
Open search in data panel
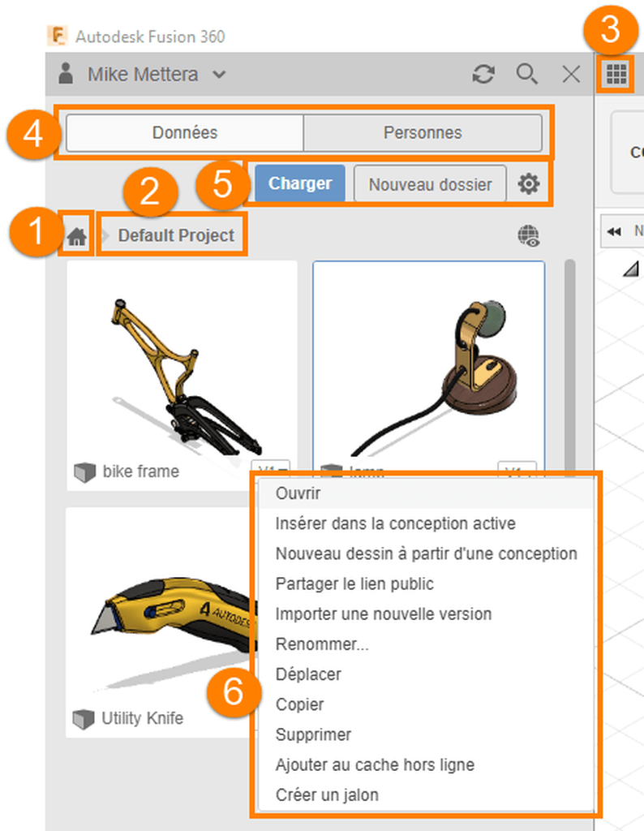click(527, 74)
